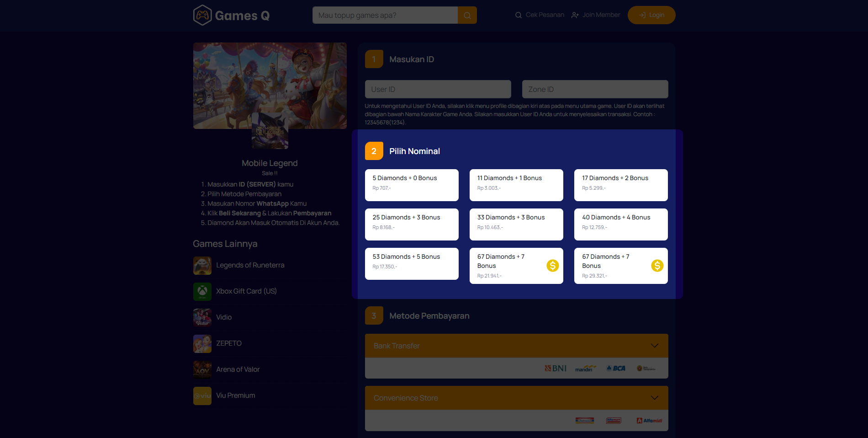
Task: Click the 'Metode Pembayaran' heading
Action: click(429, 316)
